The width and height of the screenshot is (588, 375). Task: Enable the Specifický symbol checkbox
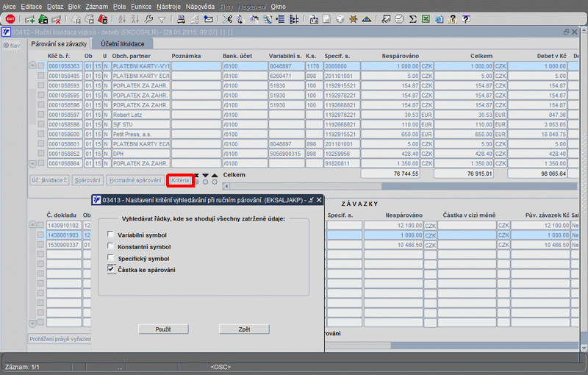click(110, 257)
